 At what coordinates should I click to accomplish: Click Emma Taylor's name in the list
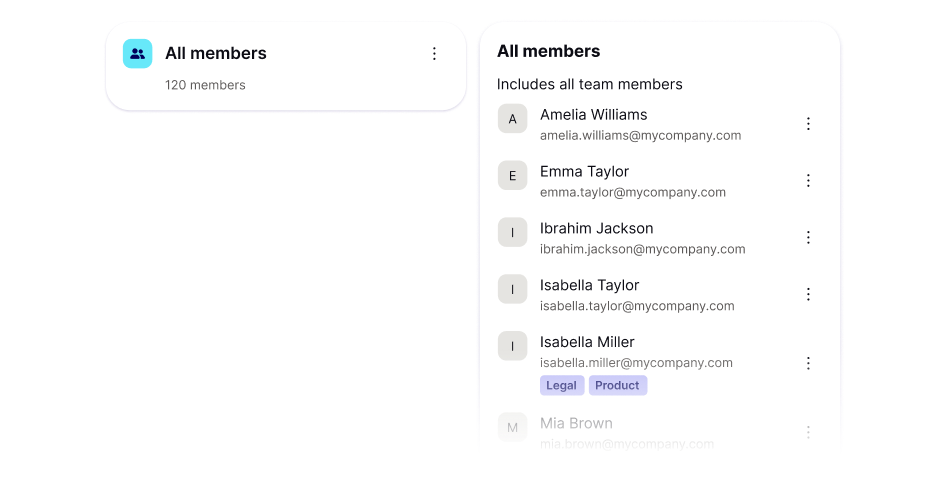(x=584, y=172)
